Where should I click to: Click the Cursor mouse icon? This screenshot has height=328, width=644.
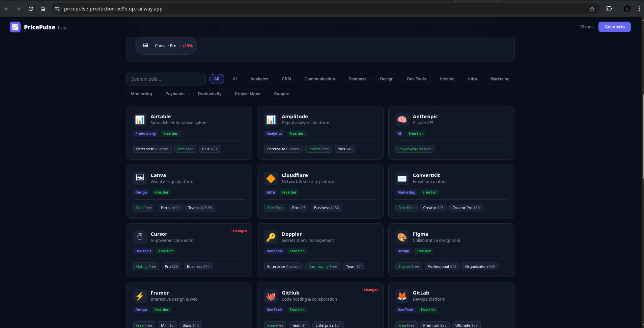[x=140, y=237]
